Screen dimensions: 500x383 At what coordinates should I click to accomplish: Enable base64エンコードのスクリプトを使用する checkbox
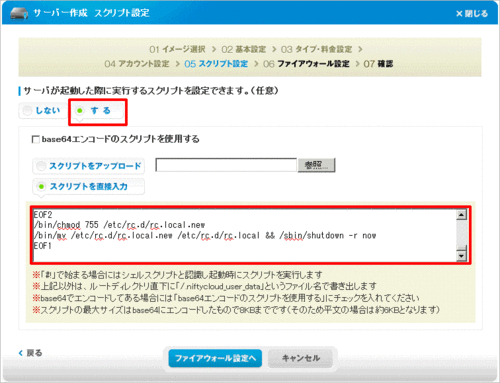click(x=35, y=139)
